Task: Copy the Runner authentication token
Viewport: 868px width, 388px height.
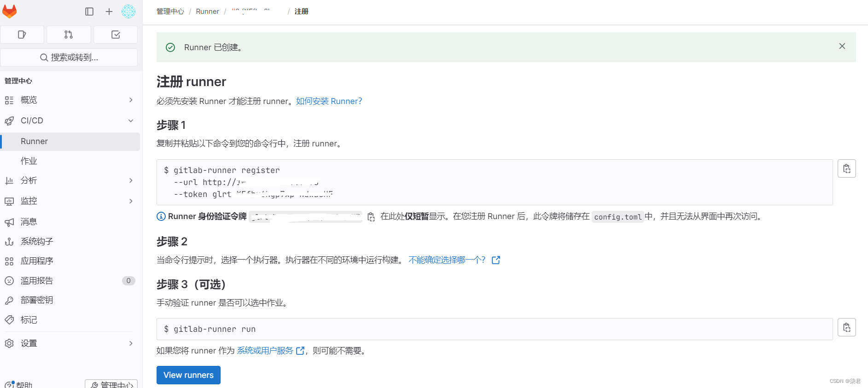Action: pos(371,217)
